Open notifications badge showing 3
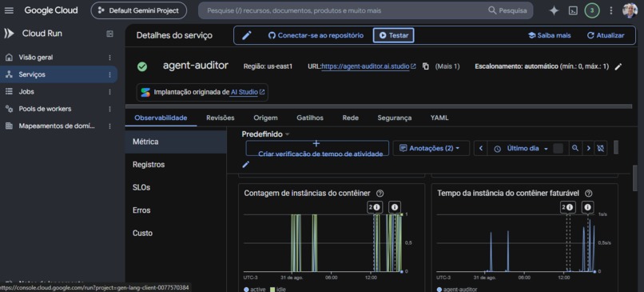The image size is (644, 292). coord(592,10)
